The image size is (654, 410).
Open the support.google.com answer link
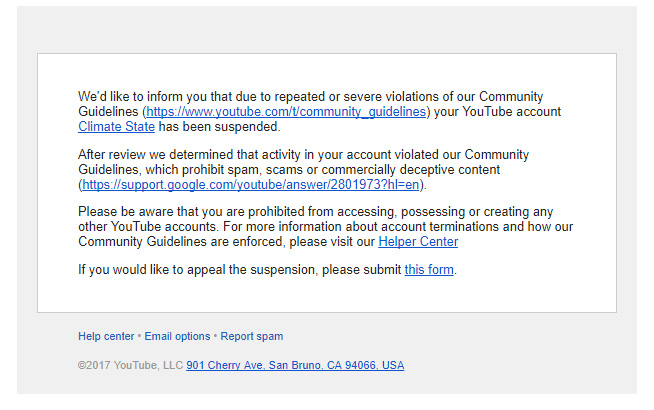[251, 185]
